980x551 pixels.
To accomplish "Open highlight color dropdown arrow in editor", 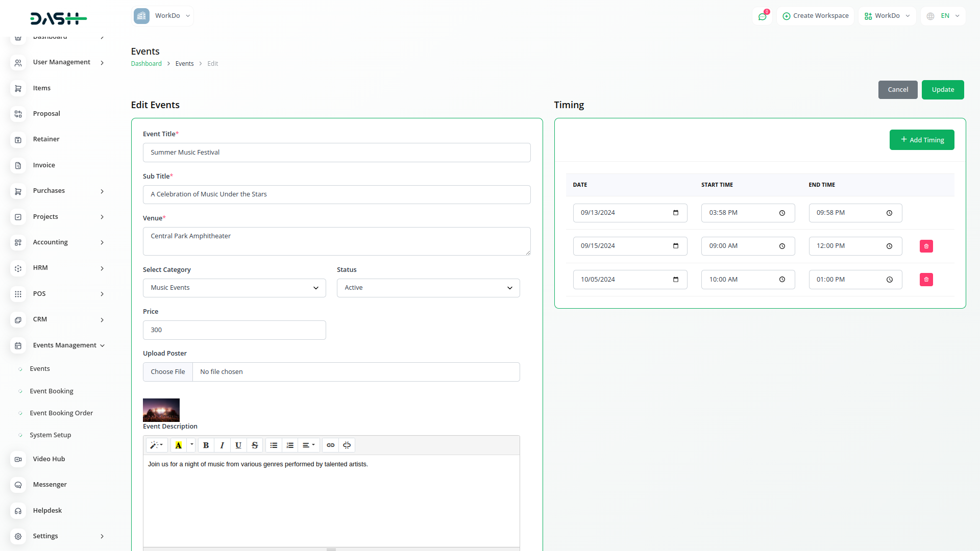I will 192,445.
